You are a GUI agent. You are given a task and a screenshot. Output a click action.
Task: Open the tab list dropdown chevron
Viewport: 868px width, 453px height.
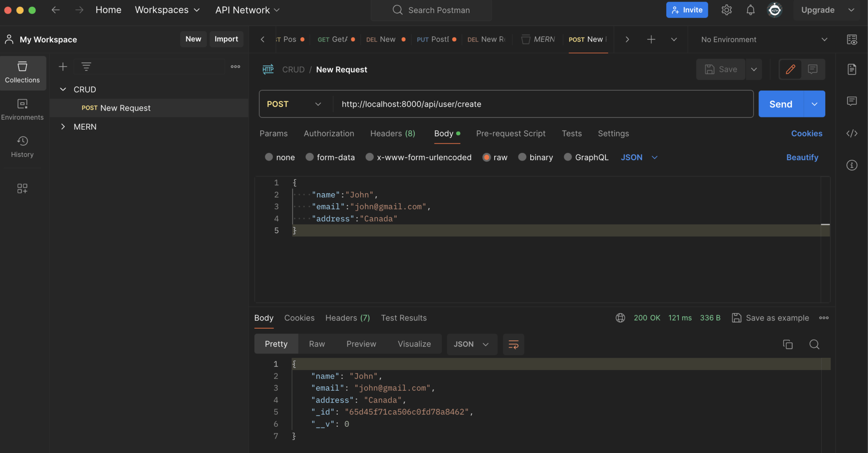673,39
